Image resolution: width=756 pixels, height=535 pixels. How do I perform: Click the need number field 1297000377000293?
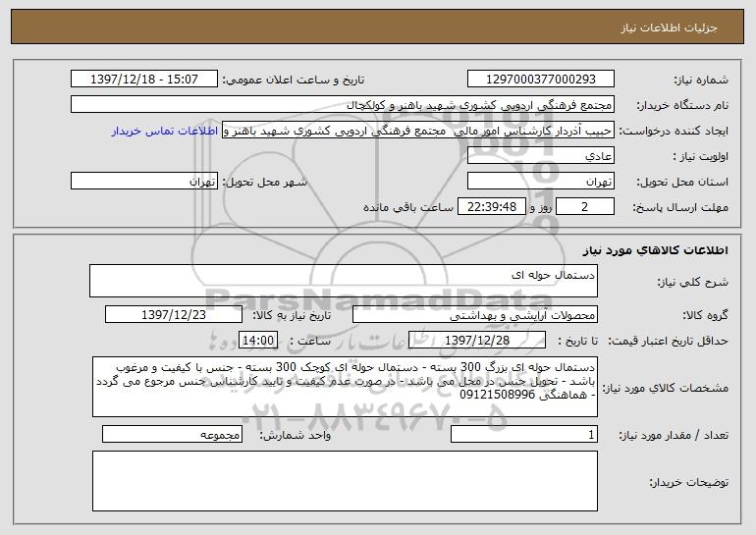[x=540, y=80]
